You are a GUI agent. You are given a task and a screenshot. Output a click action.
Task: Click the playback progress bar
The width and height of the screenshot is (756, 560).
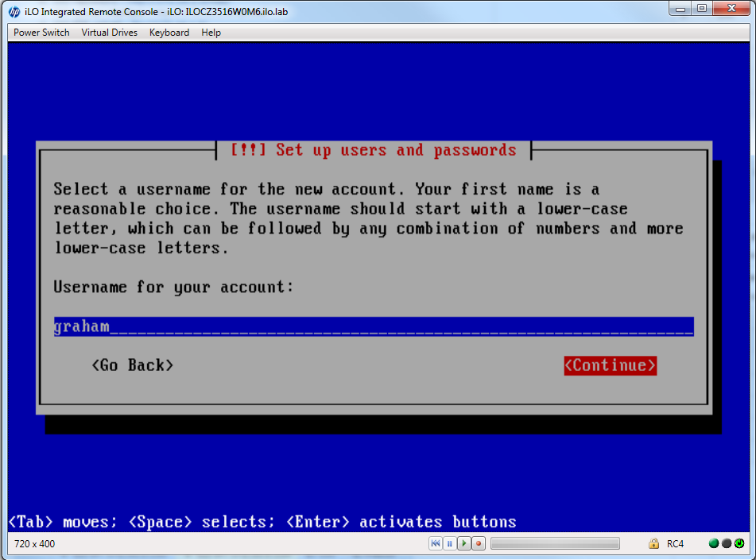[x=555, y=543]
